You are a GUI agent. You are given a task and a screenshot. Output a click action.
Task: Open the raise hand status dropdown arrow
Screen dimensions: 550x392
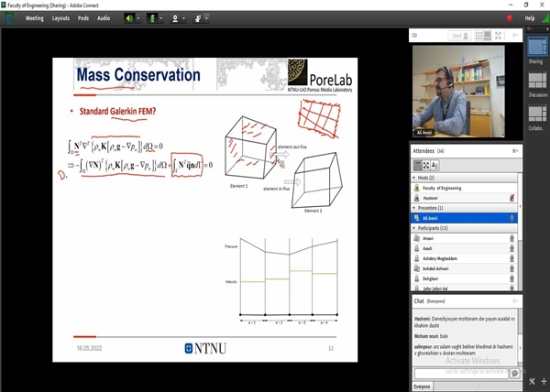tap(206, 17)
